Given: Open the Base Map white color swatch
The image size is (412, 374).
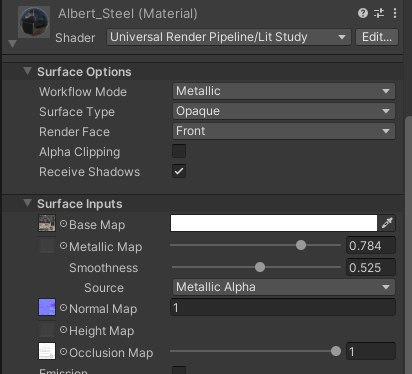Looking at the screenshot, I should pos(274,223).
